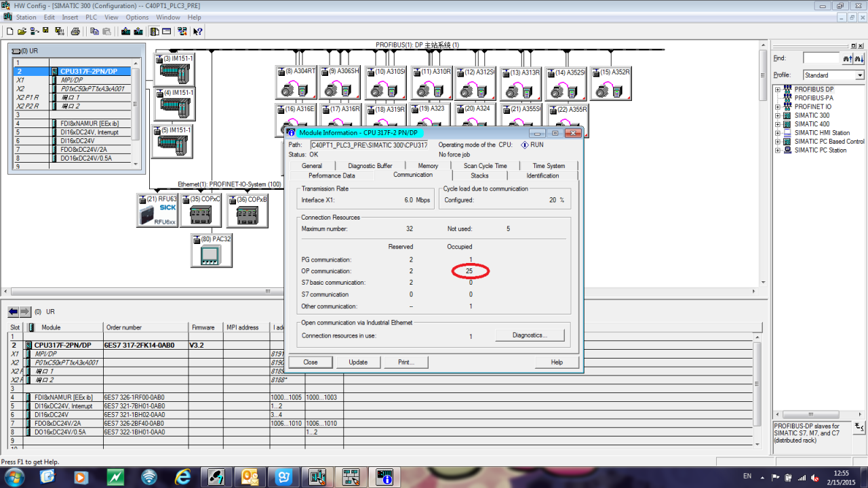Open the Options menu
The height and width of the screenshot is (488, 868).
pyautogui.click(x=137, y=17)
